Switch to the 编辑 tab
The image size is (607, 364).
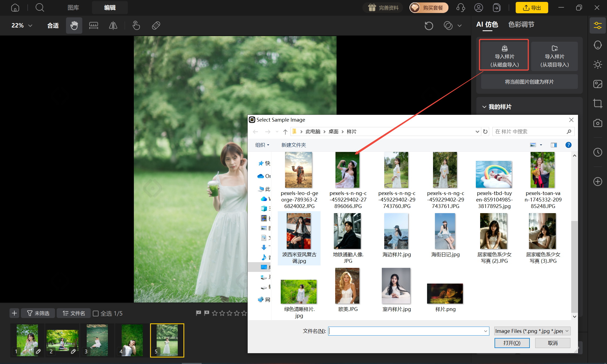110,8
